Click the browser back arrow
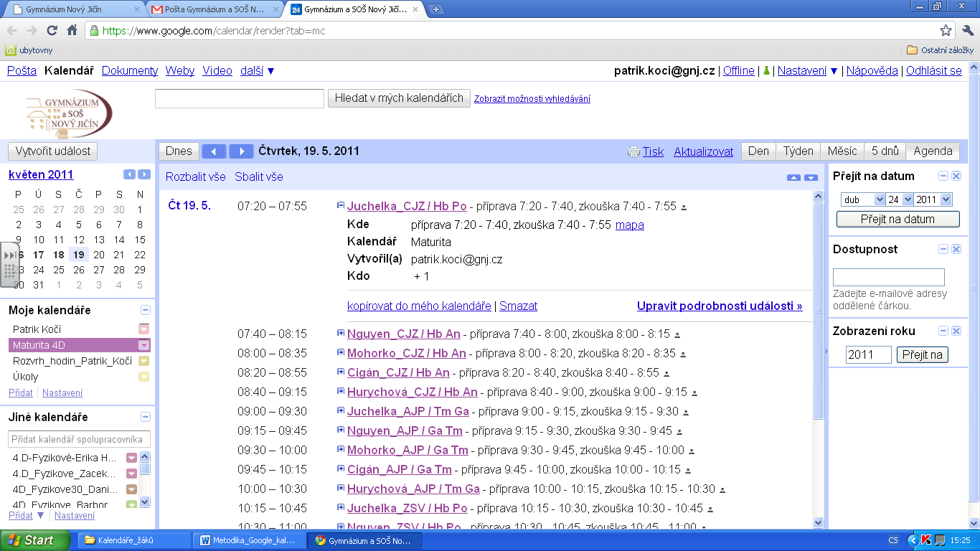 [x=12, y=31]
